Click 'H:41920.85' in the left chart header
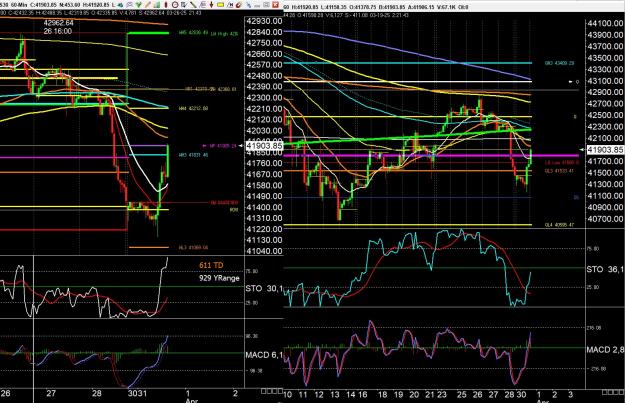This screenshot has width=625, height=403. pyautogui.click(x=96, y=6)
